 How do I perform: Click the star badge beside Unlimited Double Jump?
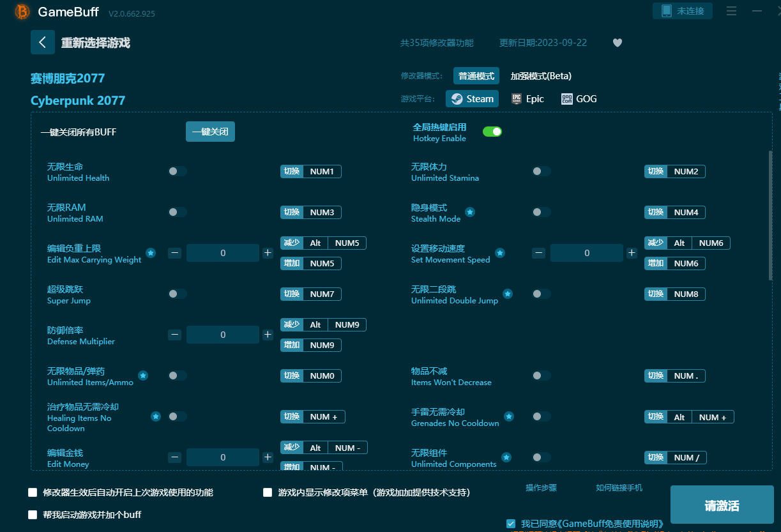508,294
